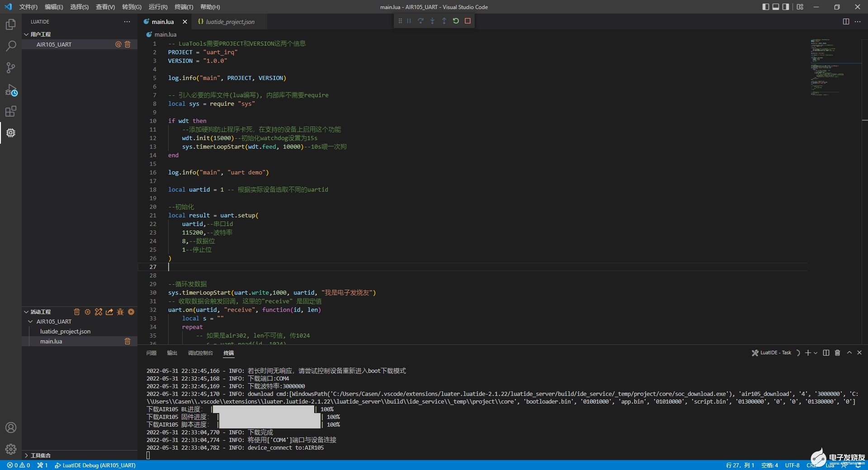Click step out in the debug toolbar
The width and height of the screenshot is (868, 470).
[444, 21]
